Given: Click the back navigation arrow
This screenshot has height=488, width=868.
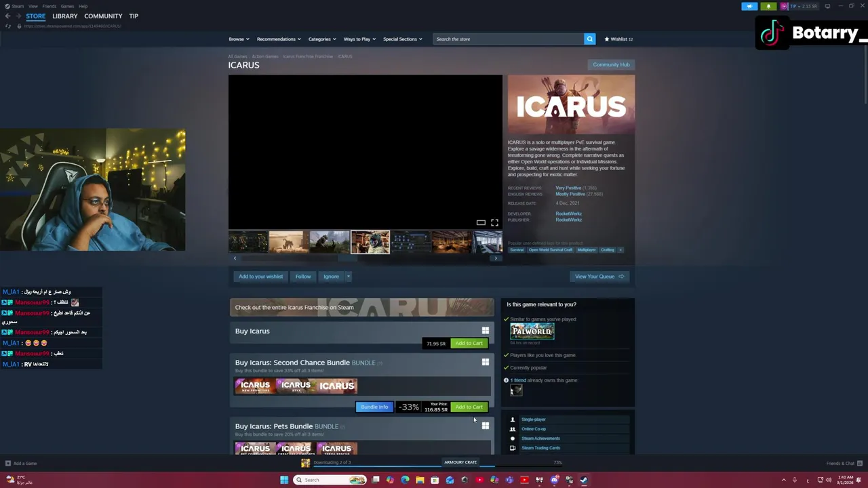Looking at the screenshot, I should point(8,16).
